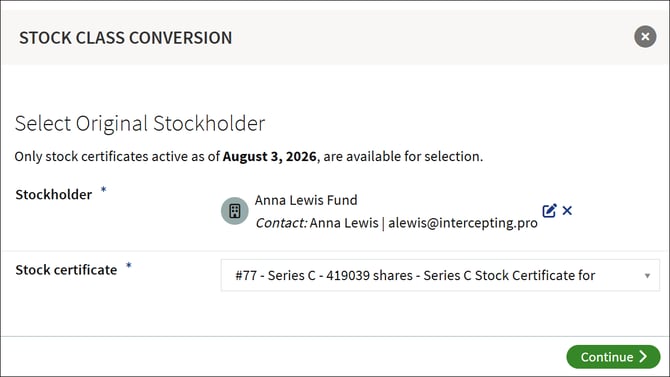The image size is (670, 377).
Task: Click the chevron arrow on the Continue button
Action: point(643,356)
